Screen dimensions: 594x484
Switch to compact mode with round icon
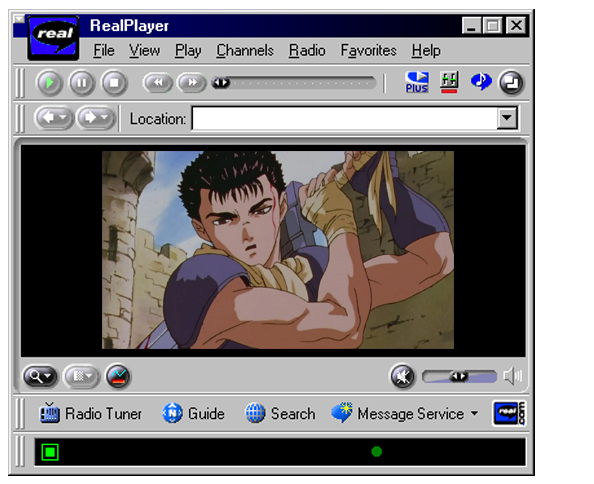tap(511, 83)
